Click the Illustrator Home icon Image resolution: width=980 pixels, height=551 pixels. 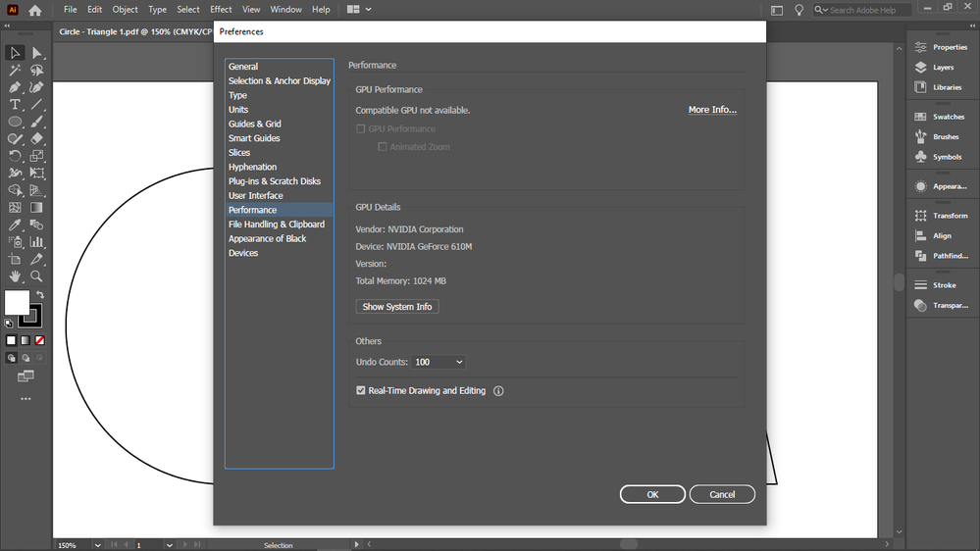(x=35, y=10)
